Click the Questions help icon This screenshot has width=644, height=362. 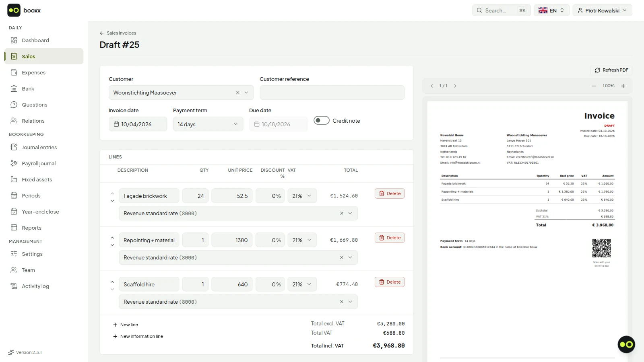click(x=14, y=105)
